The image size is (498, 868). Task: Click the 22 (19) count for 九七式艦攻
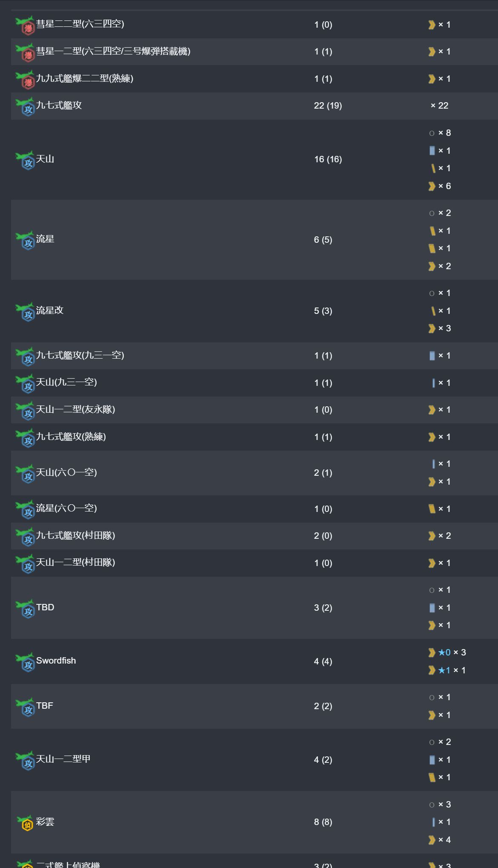tap(328, 106)
